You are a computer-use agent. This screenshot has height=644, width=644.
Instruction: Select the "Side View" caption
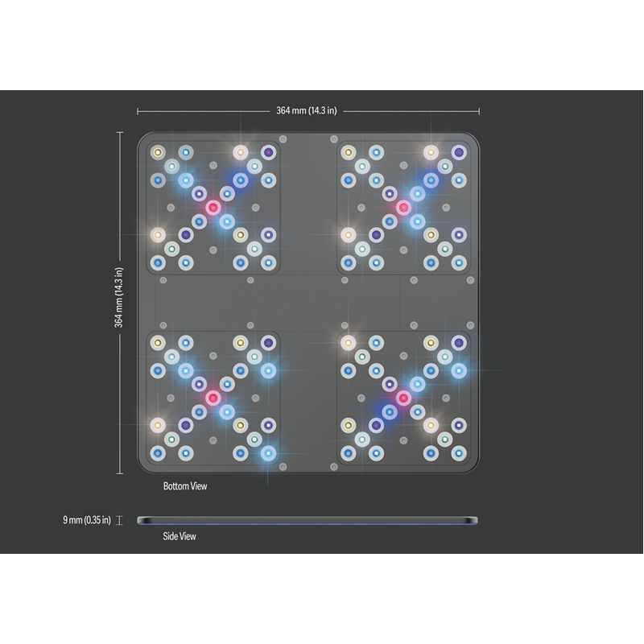[180, 536]
